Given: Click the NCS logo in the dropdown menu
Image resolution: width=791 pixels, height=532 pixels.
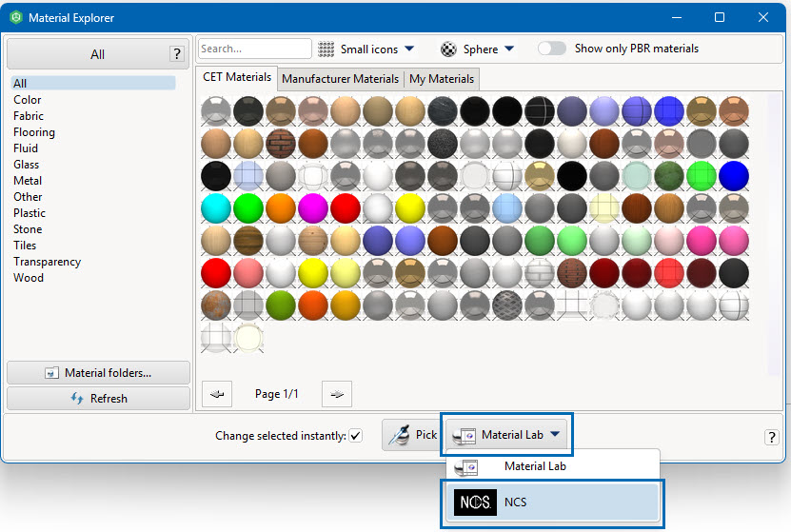Looking at the screenshot, I should pyautogui.click(x=475, y=502).
